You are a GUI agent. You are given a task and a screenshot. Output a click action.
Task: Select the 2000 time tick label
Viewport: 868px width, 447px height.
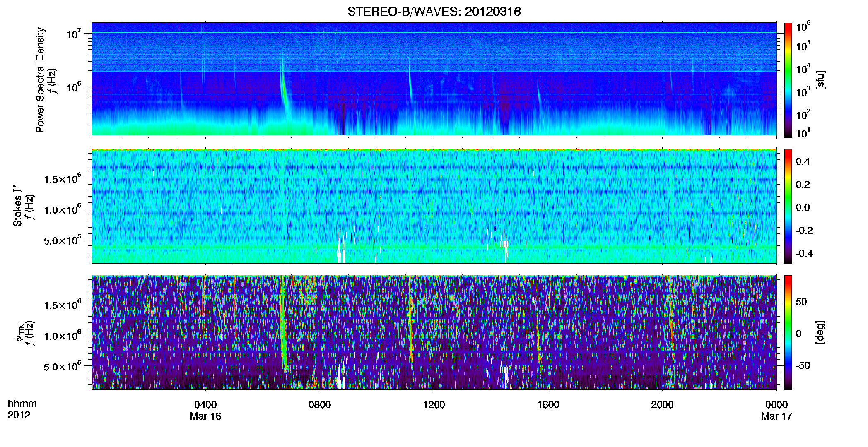click(x=662, y=405)
